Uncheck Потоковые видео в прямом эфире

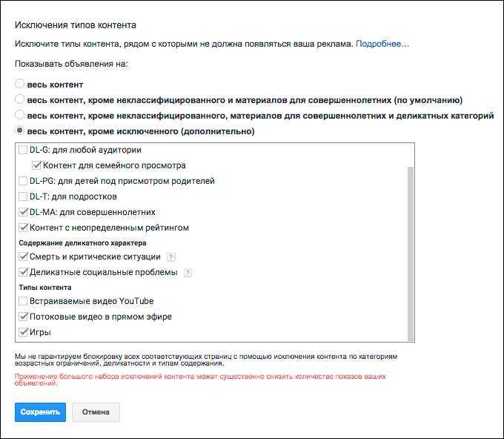click(x=23, y=317)
